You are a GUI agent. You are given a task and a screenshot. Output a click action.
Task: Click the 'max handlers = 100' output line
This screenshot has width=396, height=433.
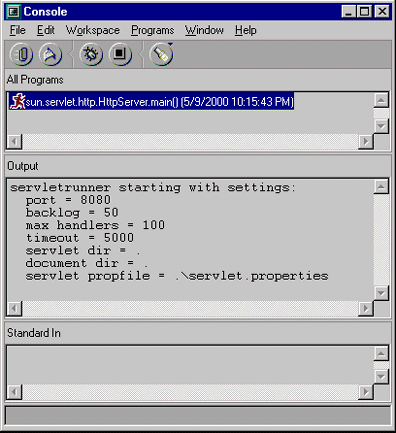click(95, 225)
